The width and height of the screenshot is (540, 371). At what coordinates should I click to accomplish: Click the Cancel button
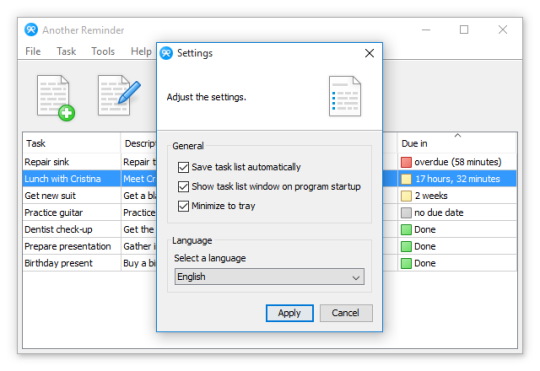(346, 313)
